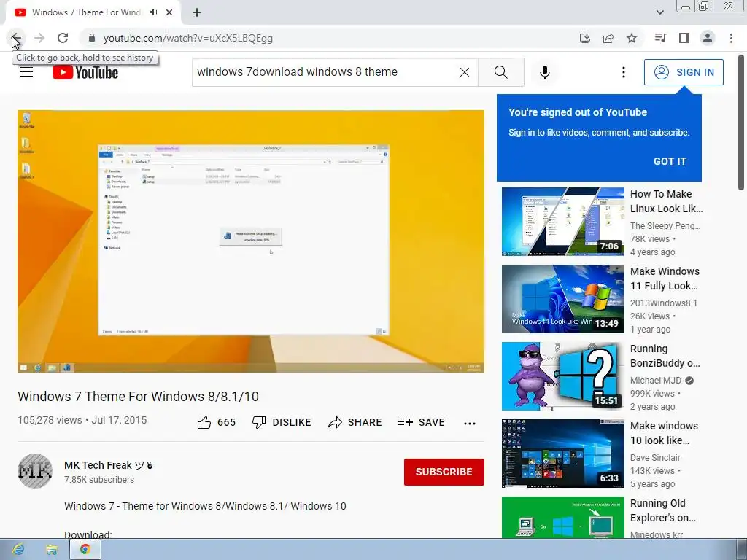The image size is (747, 560).
Task: Like the video with thumbs-up icon
Action: (x=204, y=422)
